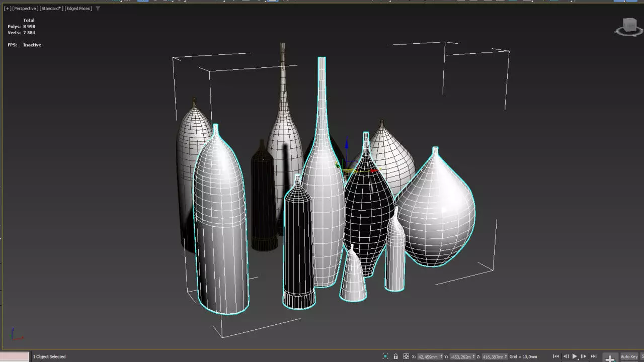Viewport: 644px width, 362px height.
Task: Click the X coordinate spinner arrows
Action: coord(441,356)
